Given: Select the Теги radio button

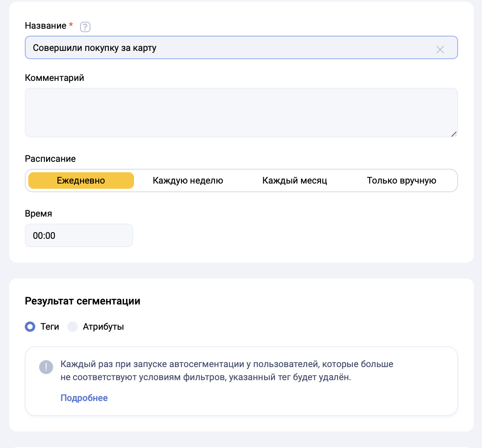Looking at the screenshot, I should pos(30,327).
